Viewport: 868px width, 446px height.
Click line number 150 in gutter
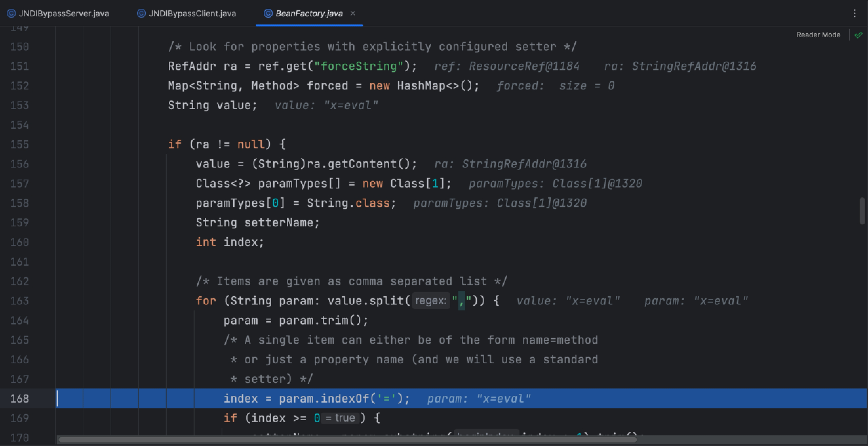(20, 46)
